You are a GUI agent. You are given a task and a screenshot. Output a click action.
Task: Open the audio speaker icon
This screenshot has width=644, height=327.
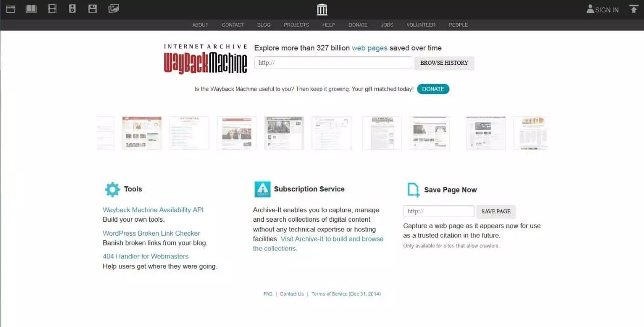coord(72,9)
